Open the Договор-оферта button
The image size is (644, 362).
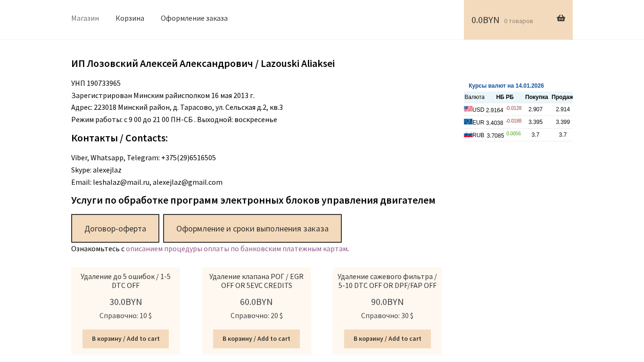(115, 229)
